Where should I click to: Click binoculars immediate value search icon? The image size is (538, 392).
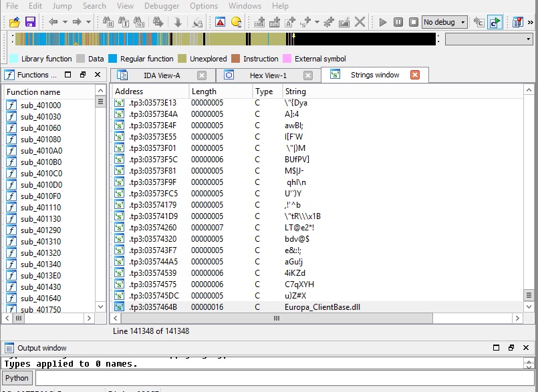click(x=108, y=22)
